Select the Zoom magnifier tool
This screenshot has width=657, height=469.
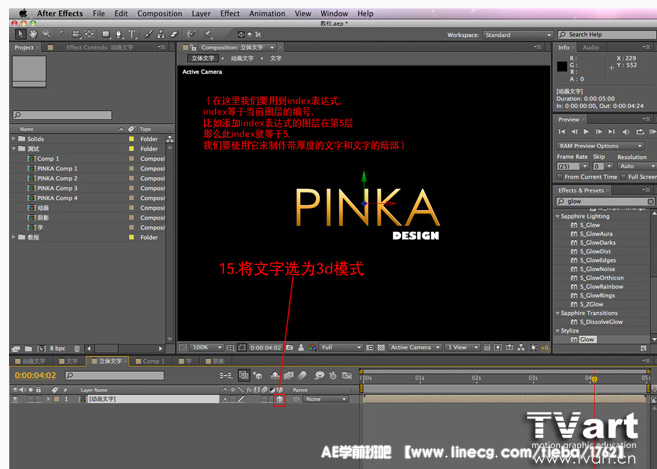coord(47,34)
